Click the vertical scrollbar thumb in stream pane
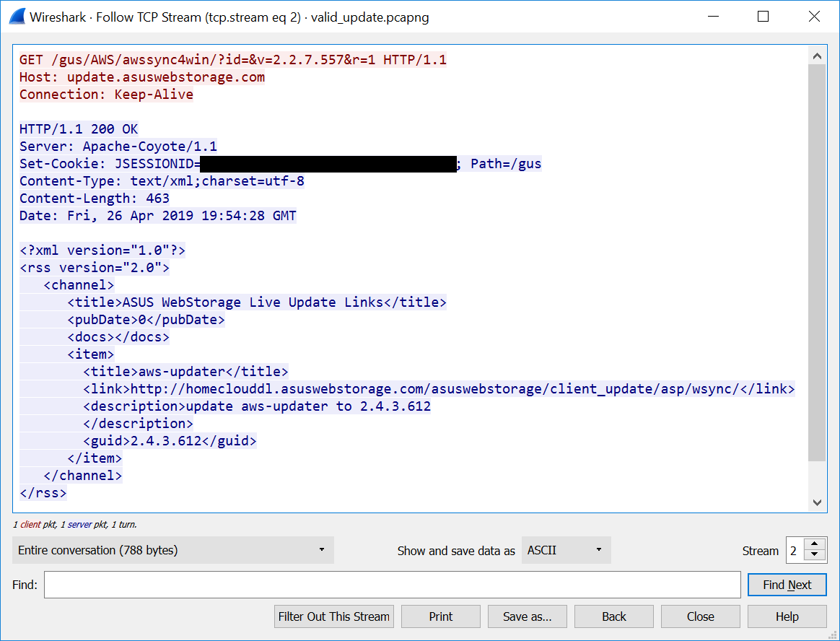Screen dimensions: 840x641 [x=817, y=260]
